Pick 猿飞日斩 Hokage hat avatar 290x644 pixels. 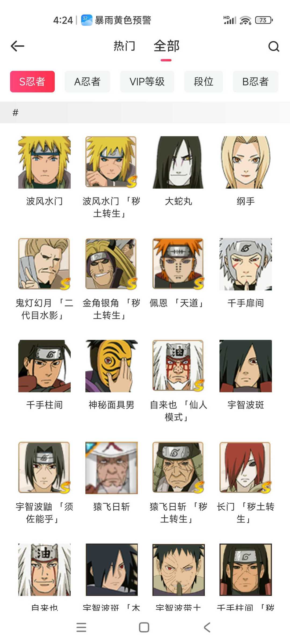111,468
